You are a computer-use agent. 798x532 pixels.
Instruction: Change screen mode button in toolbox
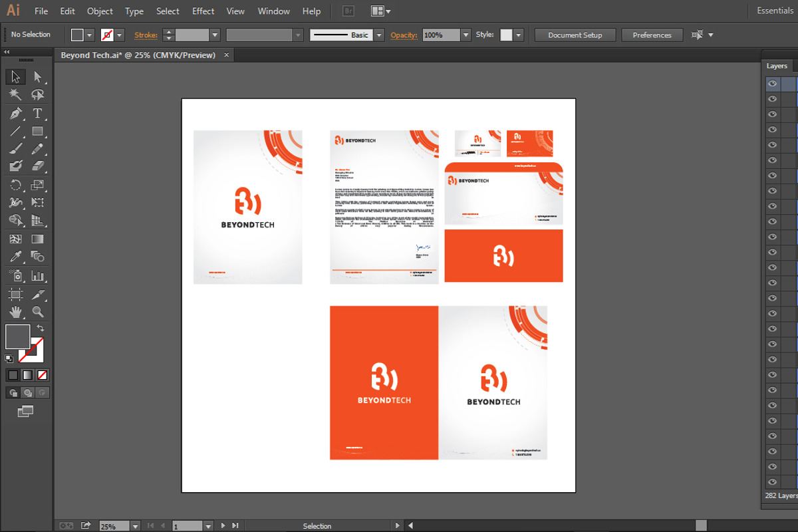tap(25, 412)
